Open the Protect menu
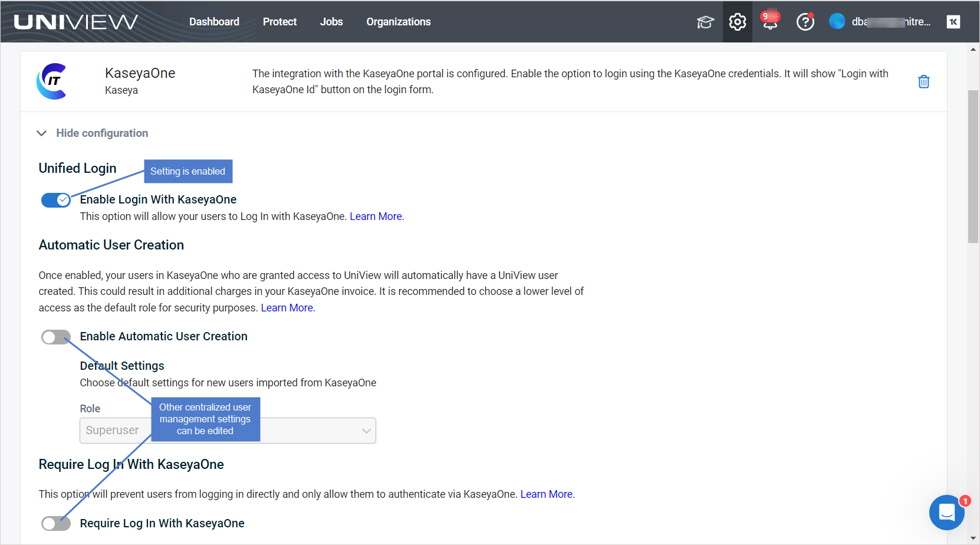 pyautogui.click(x=279, y=22)
